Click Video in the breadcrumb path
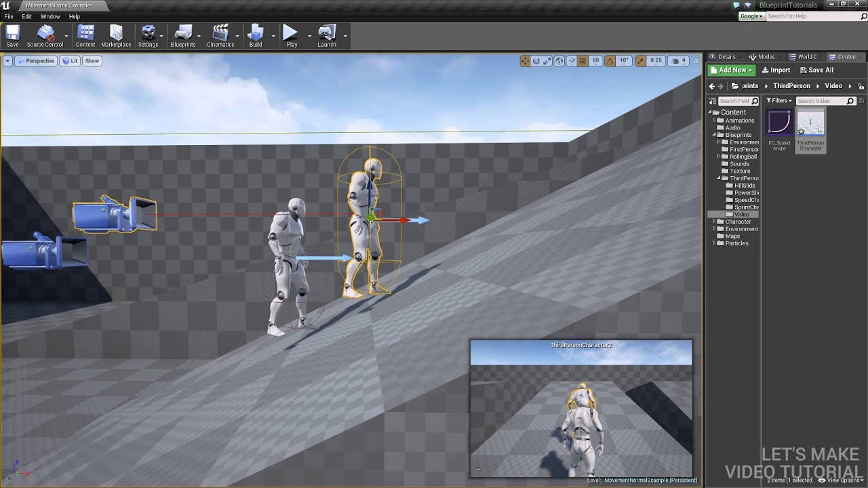Screen dimensions: 868x488 833,86
